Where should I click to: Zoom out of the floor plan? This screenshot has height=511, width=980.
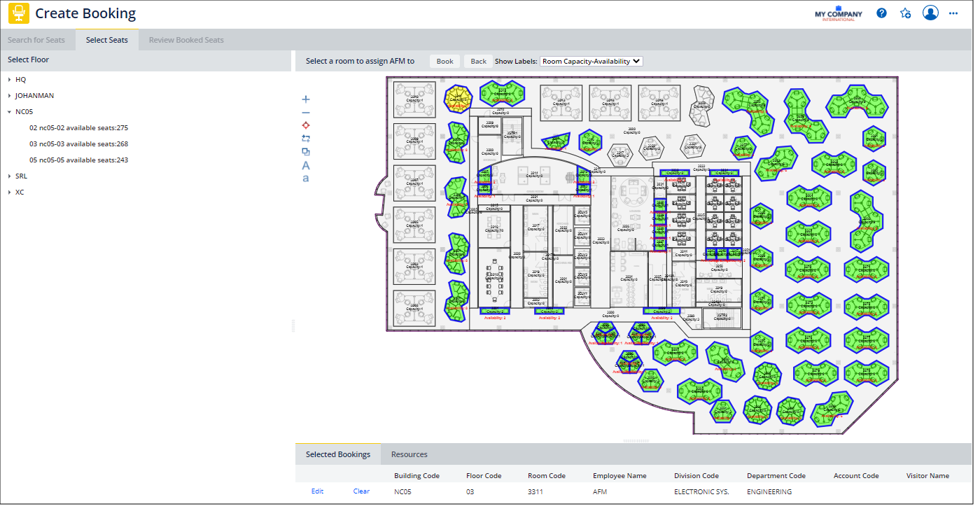[305, 112]
